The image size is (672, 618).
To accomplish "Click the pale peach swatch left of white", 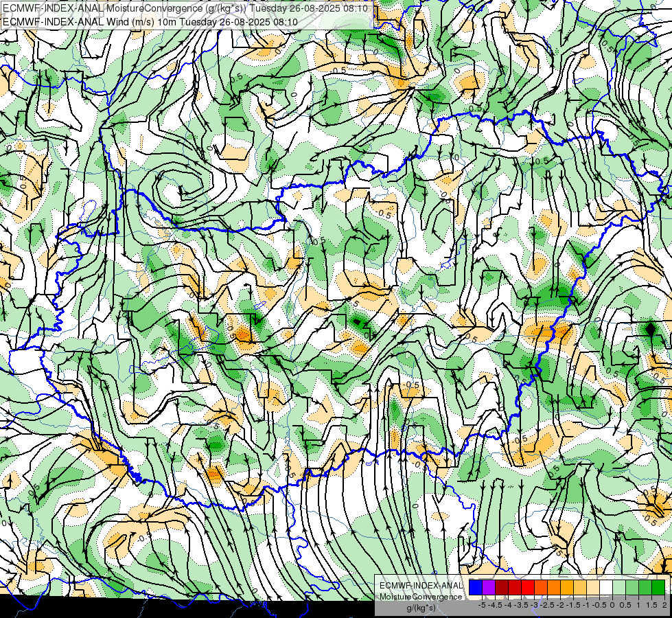I will 592,588.
